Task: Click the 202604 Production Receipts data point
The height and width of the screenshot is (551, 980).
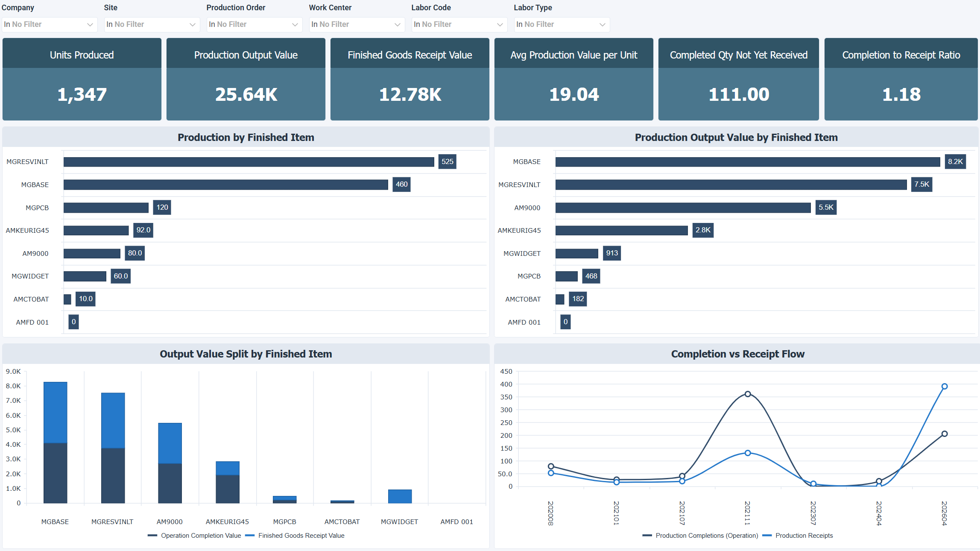Action: pyautogui.click(x=945, y=387)
